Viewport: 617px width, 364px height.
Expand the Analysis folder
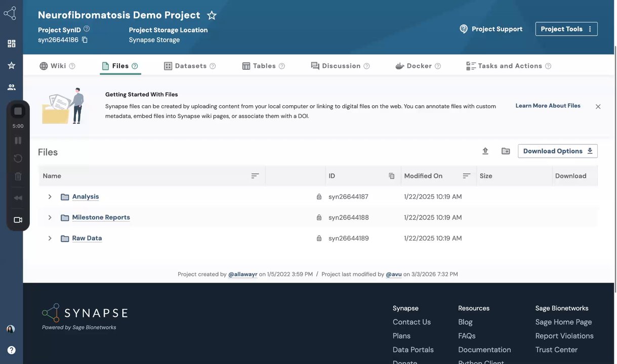tap(50, 197)
